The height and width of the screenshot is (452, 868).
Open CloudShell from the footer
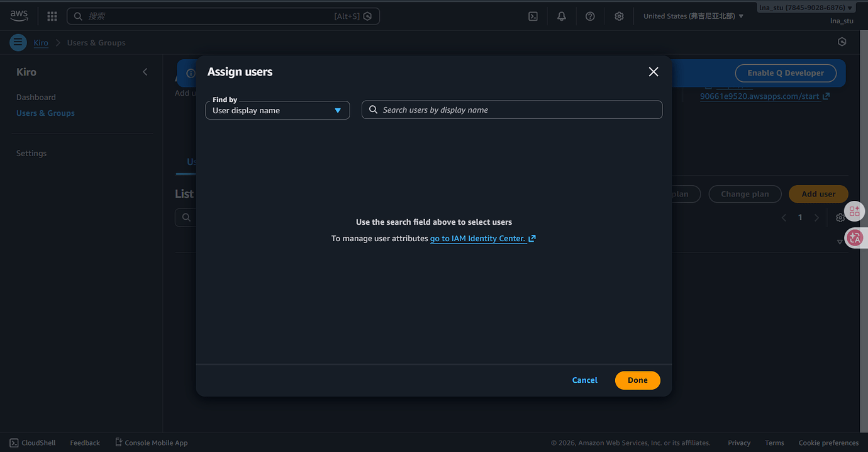(33, 443)
